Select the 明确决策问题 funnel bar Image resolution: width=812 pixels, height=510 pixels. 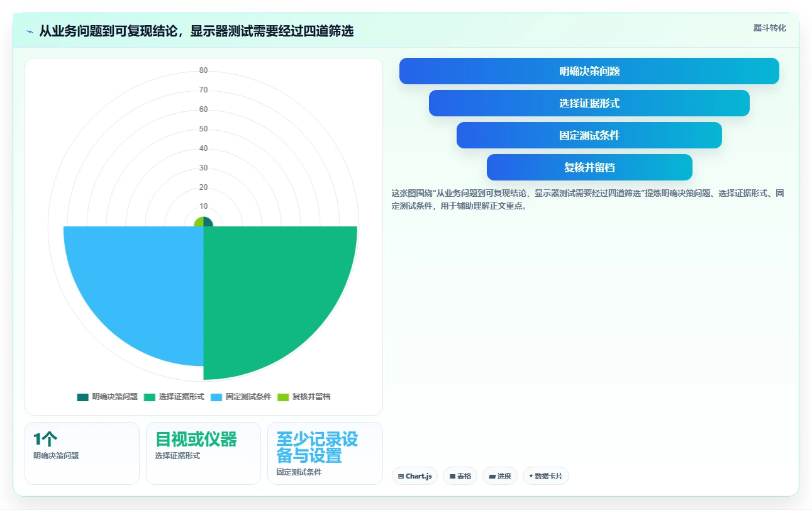(x=589, y=71)
